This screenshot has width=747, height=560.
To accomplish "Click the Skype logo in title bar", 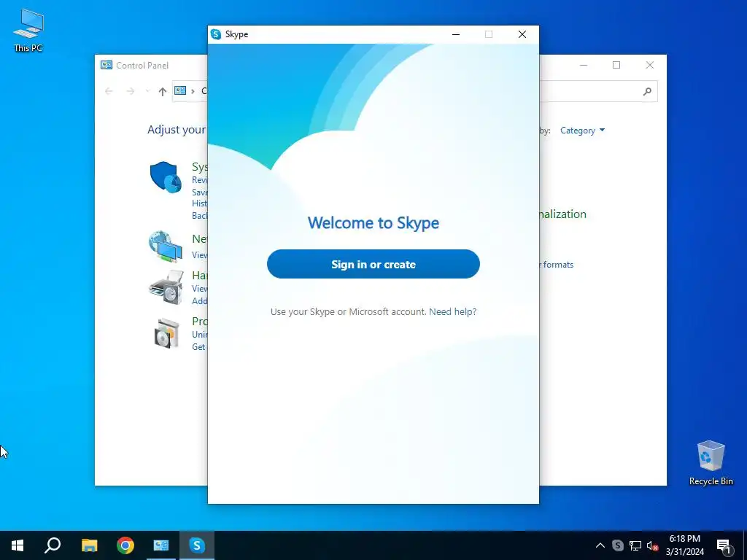I will point(216,34).
